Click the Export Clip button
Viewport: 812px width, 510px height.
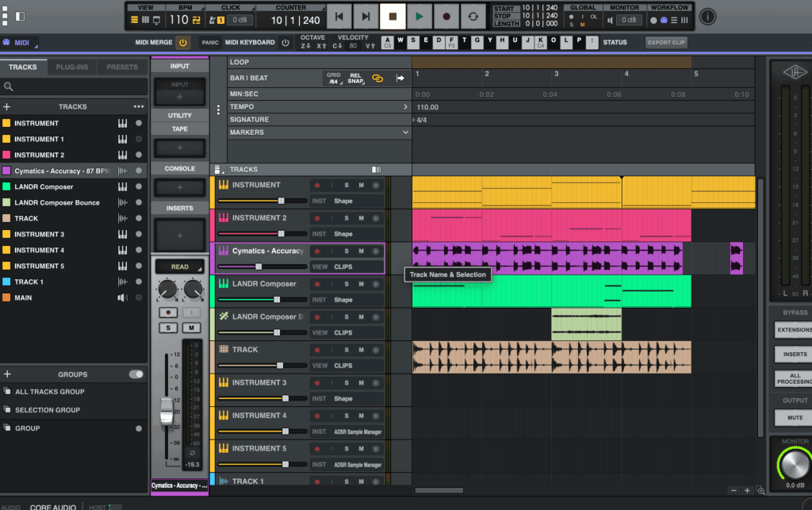click(666, 42)
